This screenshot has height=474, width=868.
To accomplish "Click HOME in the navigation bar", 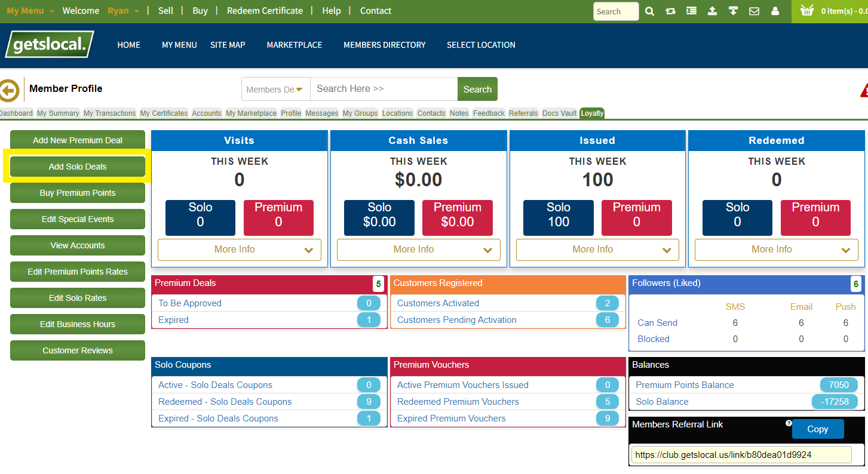I will [x=129, y=45].
